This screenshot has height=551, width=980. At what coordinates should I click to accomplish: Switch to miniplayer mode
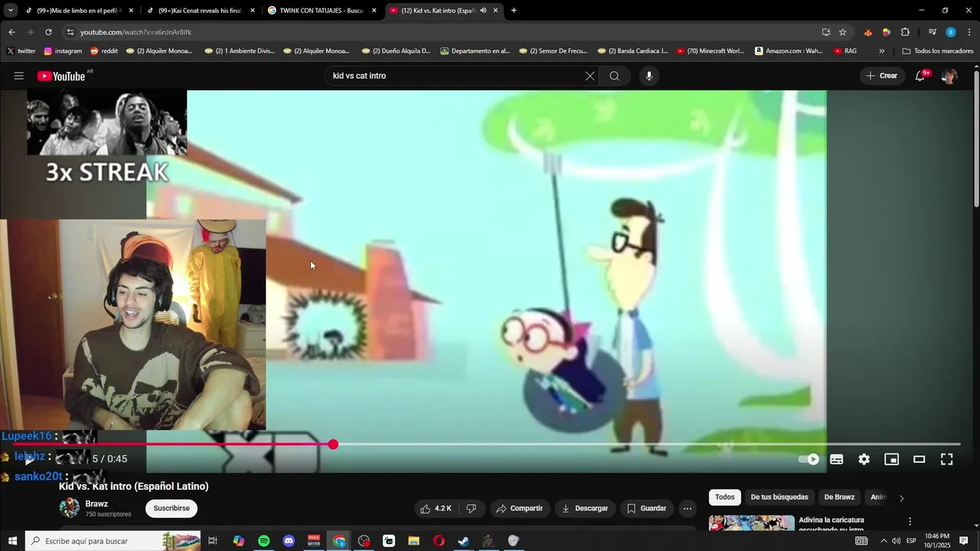click(892, 459)
